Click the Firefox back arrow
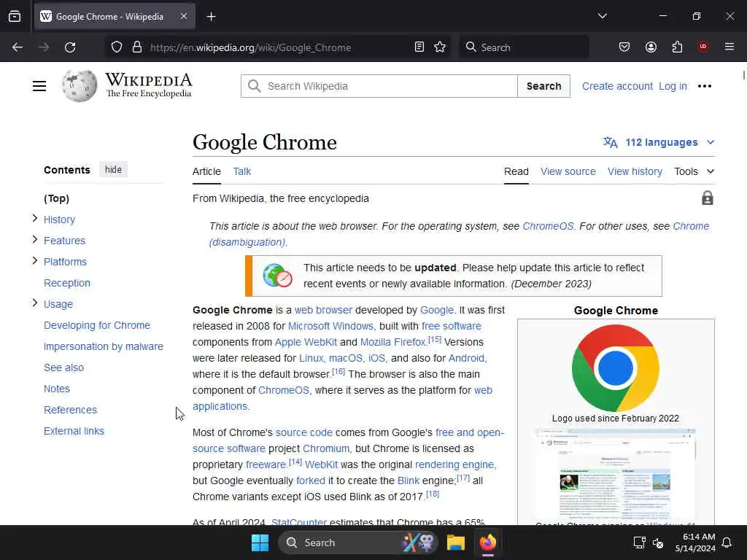Viewport: 747px width, 560px height. pyautogui.click(x=18, y=47)
